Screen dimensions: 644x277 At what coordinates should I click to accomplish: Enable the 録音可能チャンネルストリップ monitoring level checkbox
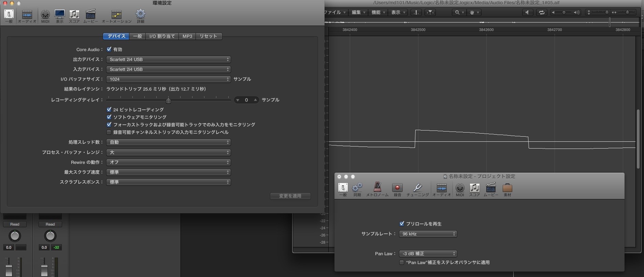click(x=109, y=132)
